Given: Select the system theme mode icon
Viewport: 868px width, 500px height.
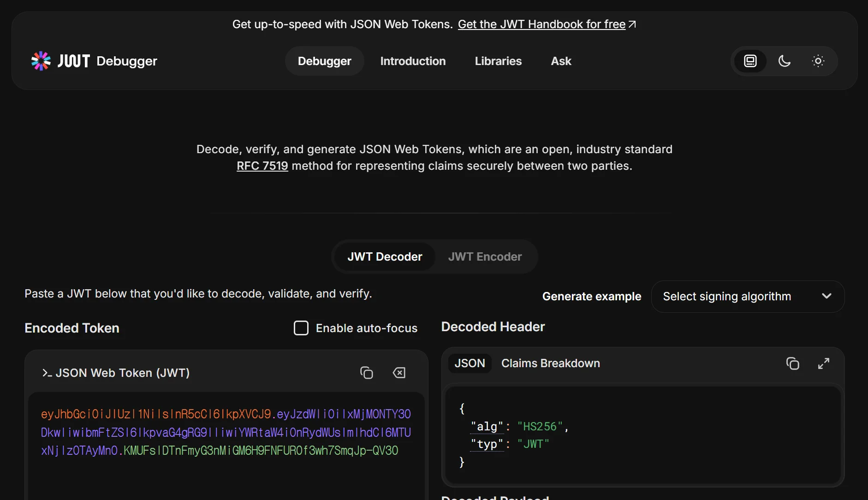Looking at the screenshot, I should (750, 61).
